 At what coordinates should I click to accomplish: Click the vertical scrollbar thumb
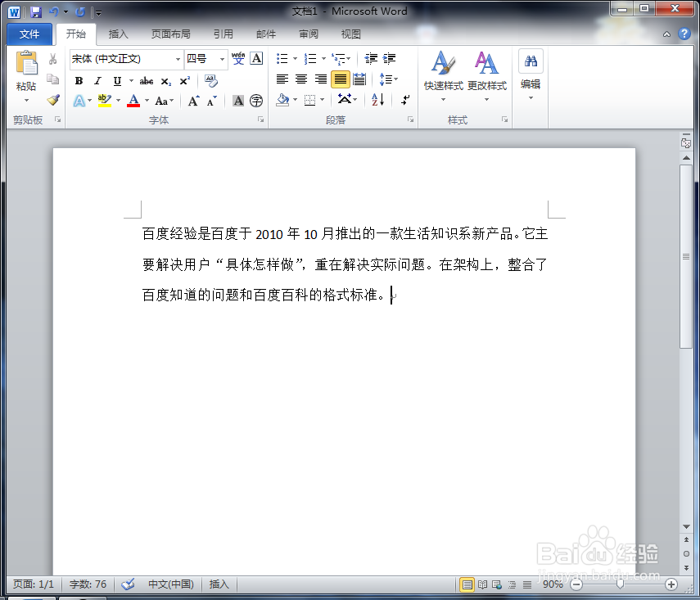pos(686,256)
